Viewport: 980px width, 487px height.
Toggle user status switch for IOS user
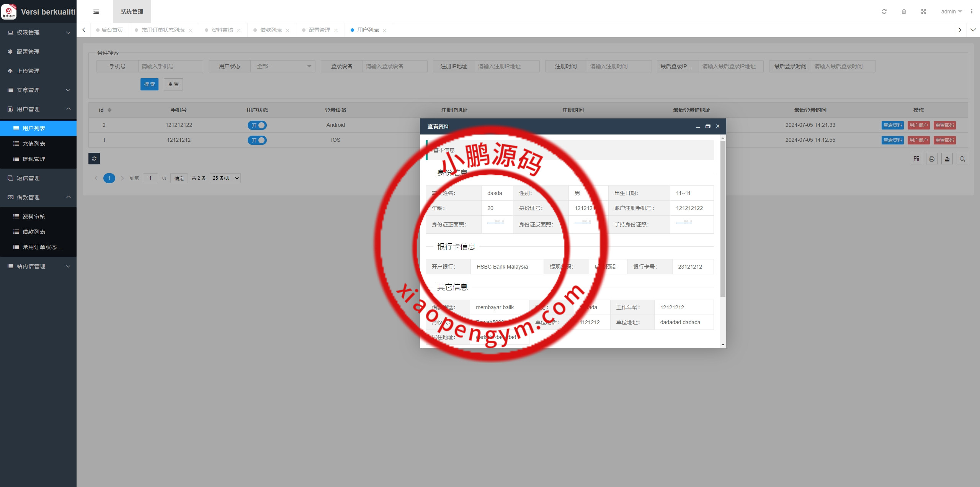pos(257,140)
